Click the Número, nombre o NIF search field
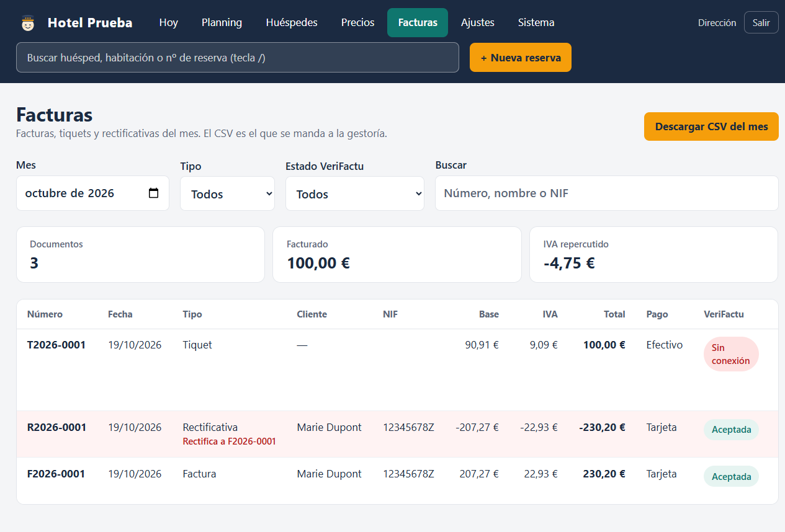This screenshot has height=532, width=785. (607, 193)
